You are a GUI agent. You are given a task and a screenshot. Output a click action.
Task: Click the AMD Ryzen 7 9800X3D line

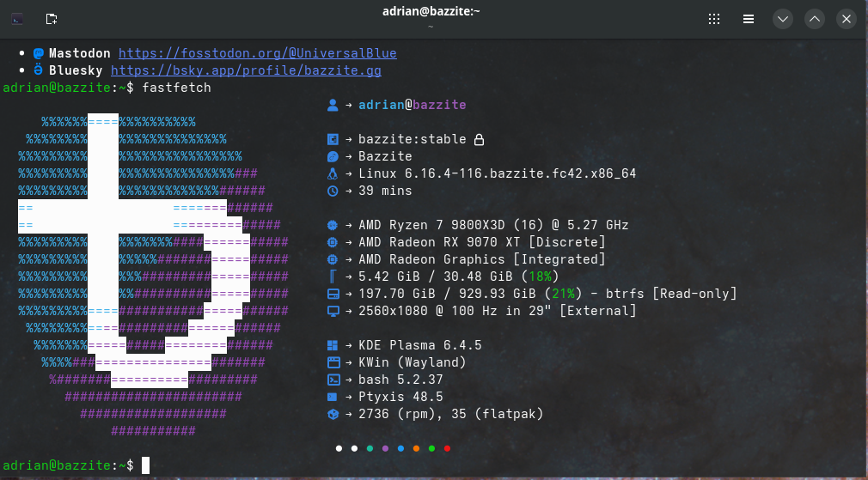point(493,225)
